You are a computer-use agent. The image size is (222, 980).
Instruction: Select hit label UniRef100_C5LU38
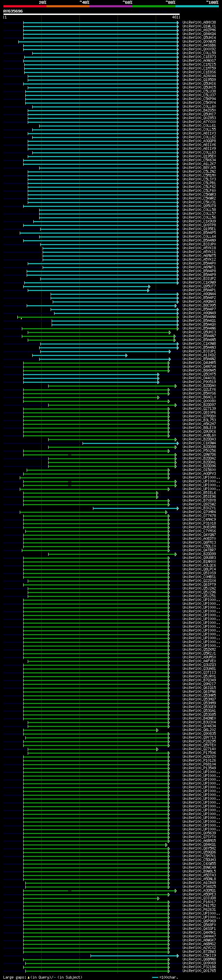pyautogui.click(x=199, y=91)
